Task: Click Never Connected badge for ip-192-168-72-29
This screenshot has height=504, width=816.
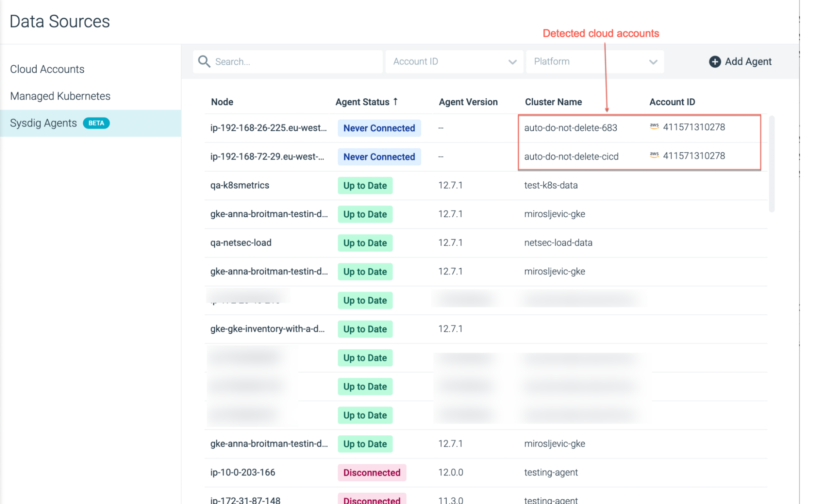Action: click(379, 157)
